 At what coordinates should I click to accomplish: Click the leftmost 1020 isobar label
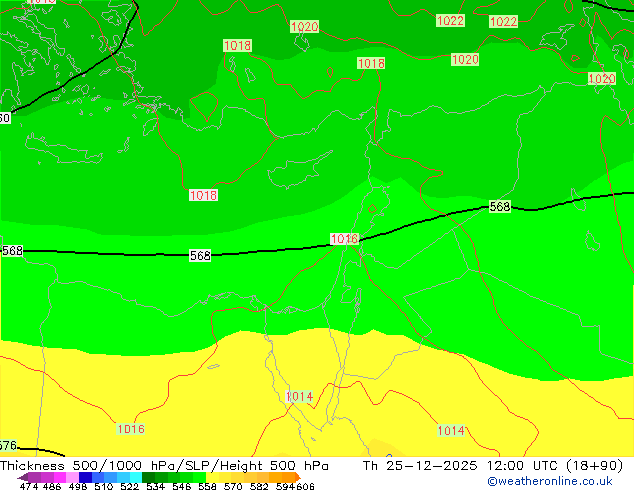click(304, 27)
